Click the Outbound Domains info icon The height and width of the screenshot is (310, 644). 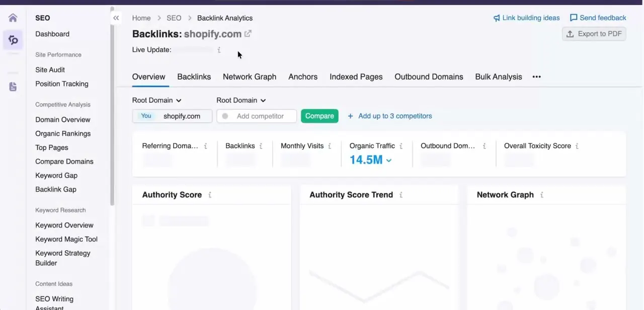coord(485,146)
